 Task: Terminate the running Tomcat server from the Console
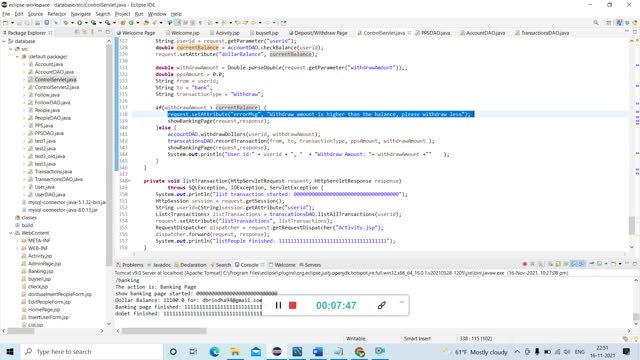tap(524, 264)
